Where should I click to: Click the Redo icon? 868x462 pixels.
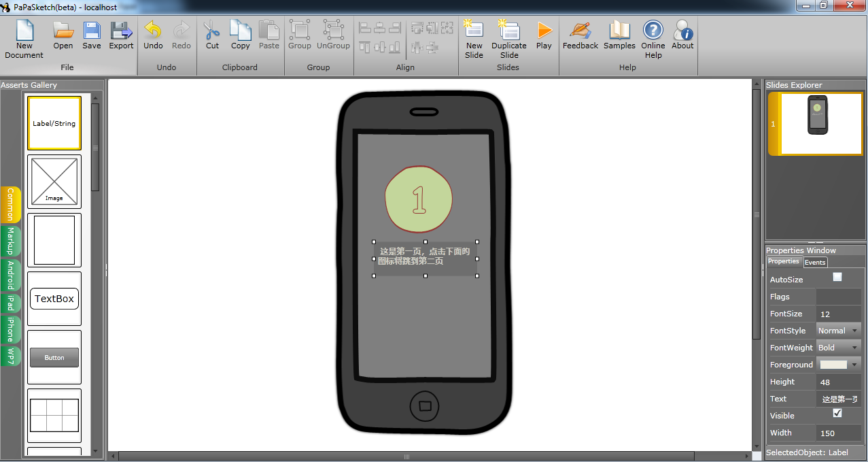click(x=181, y=35)
